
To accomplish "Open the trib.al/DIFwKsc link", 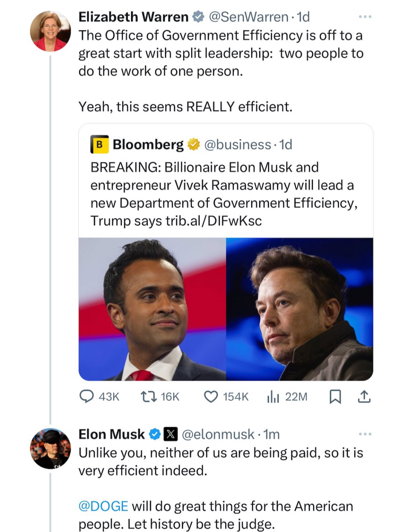I will point(214,221).
